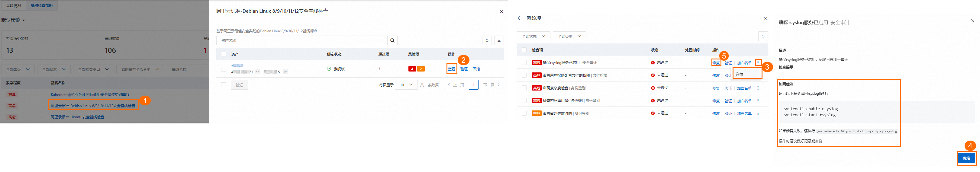Open the 默认策略 dropdown
980x172 pixels.
(x=13, y=20)
